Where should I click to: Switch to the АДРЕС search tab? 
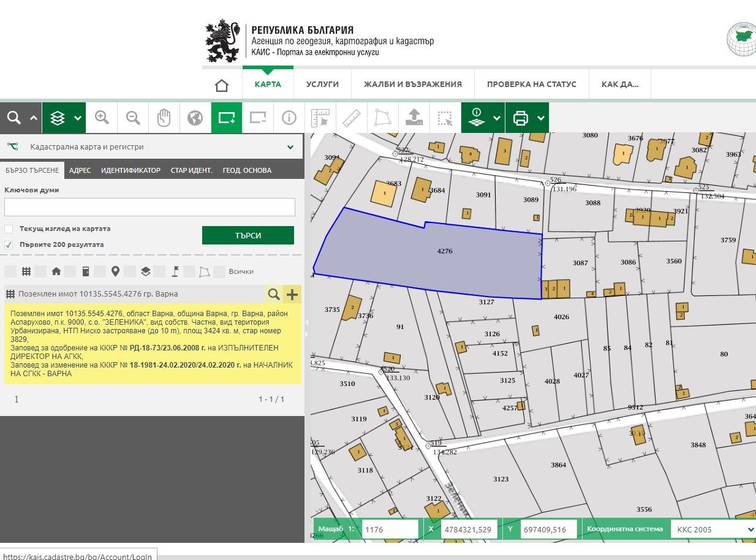click(x=80, y=170)
